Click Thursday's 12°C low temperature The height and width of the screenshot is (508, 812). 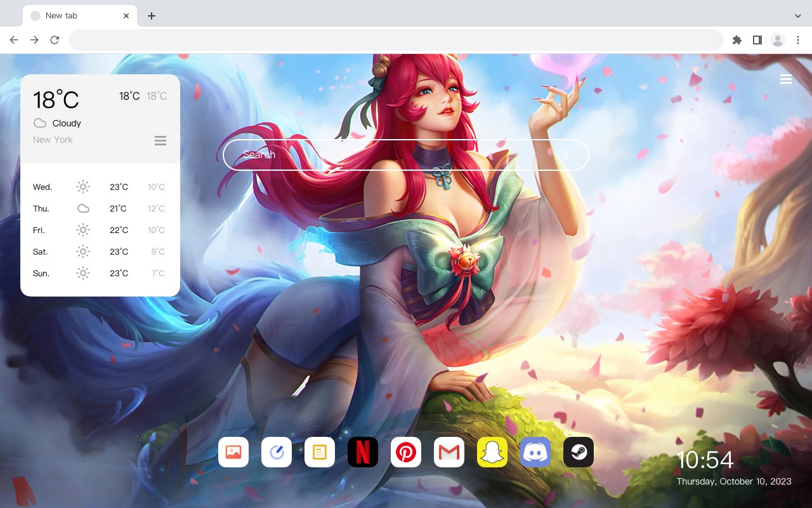pos(157,208)
